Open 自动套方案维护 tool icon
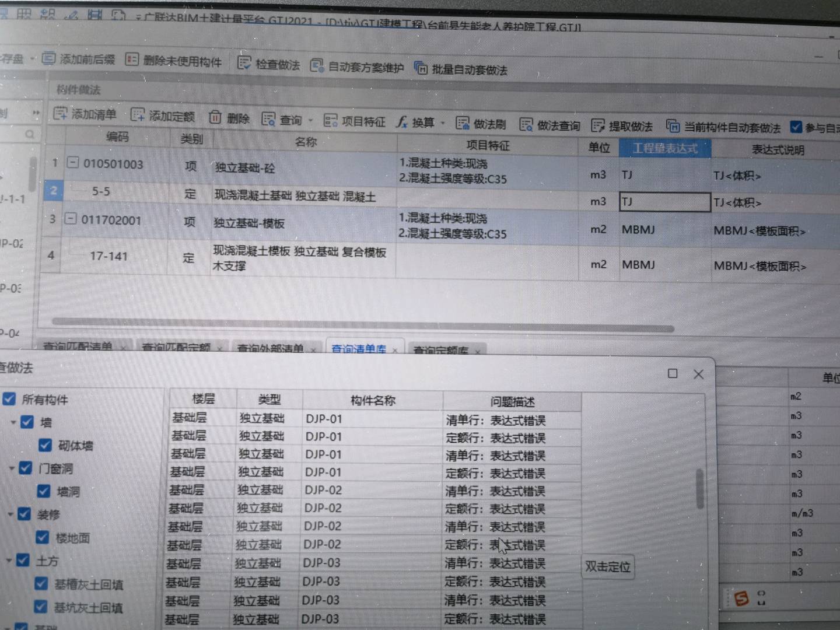The image size is (840, 630). tap(317, 65)
